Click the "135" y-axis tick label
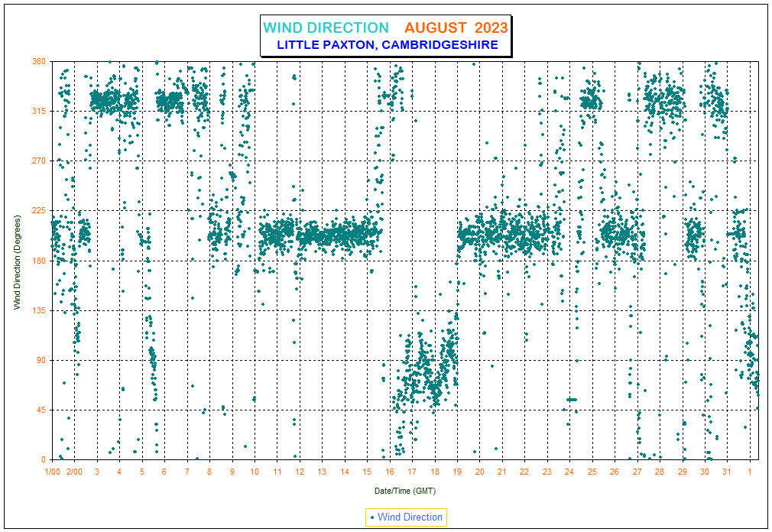The image size is (772, 532). [40, 310]
